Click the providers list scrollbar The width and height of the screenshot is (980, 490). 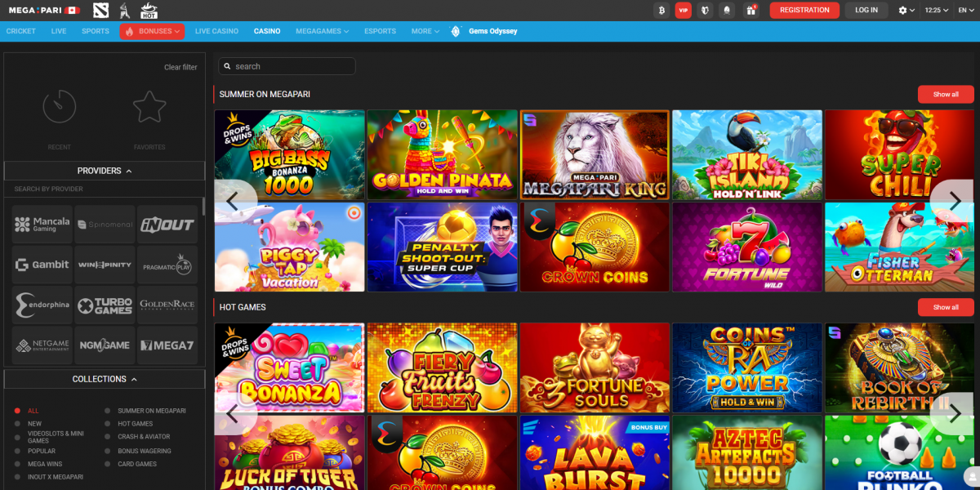tap(203, 208)
